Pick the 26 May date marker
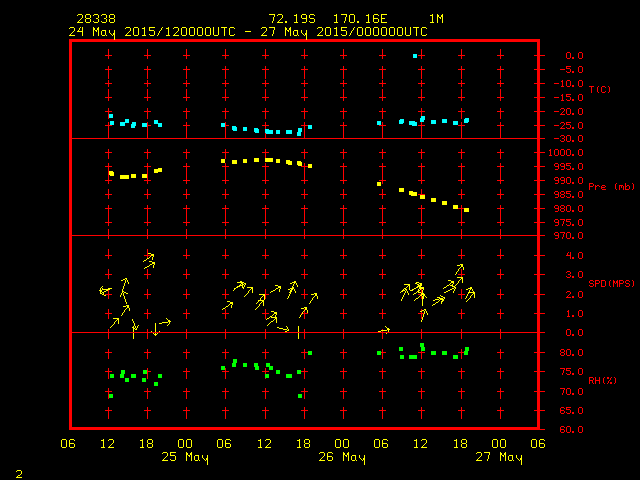 (x=341, y=458)
